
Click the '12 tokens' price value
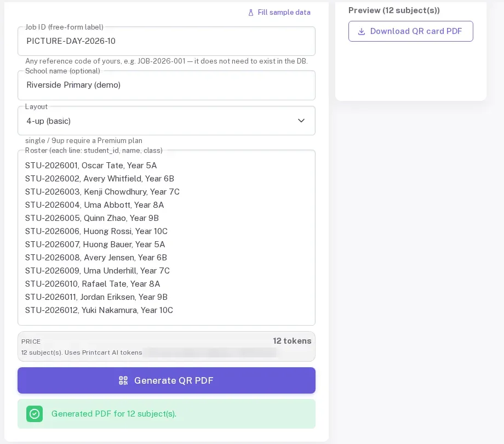click(x=292, y=341)
